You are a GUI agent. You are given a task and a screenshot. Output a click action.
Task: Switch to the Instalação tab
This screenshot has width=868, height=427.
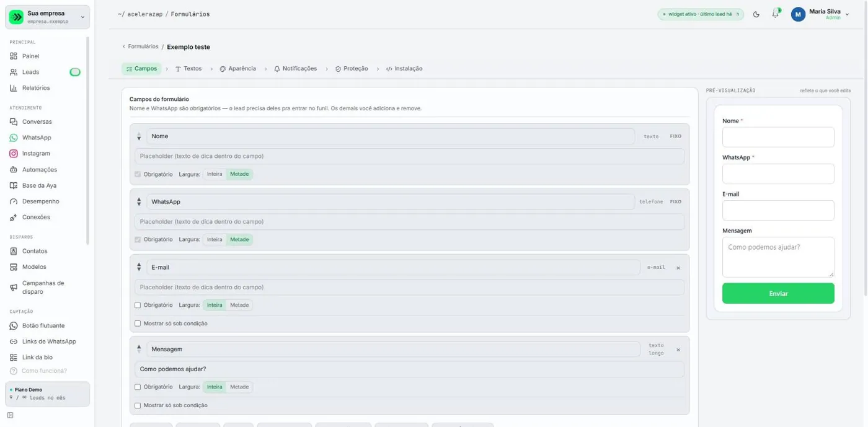404,69
